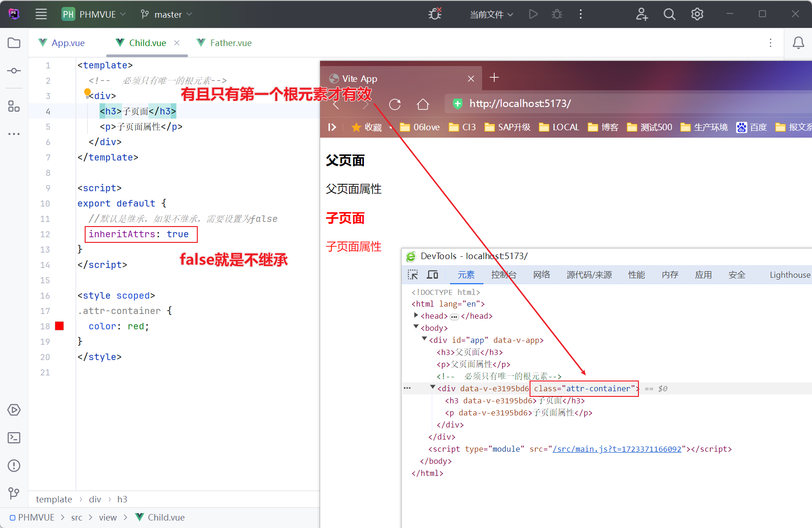The width and height of the screenshot is (812, 528).
Task: Open Search Everywhere magnifier
Action: point(670,14)
